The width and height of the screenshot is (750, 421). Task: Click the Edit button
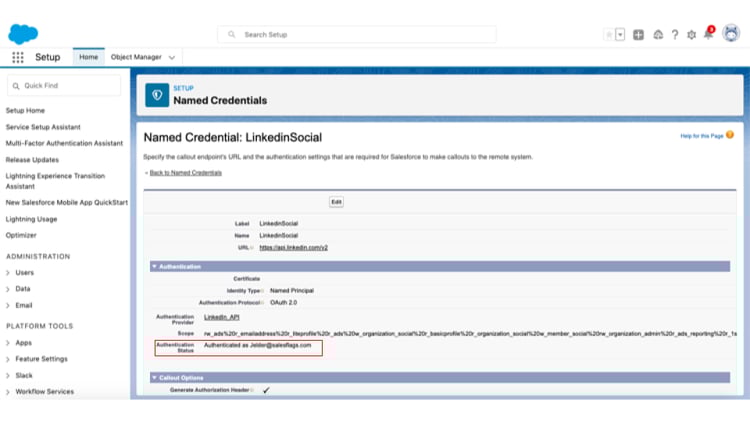coord(336,202)
